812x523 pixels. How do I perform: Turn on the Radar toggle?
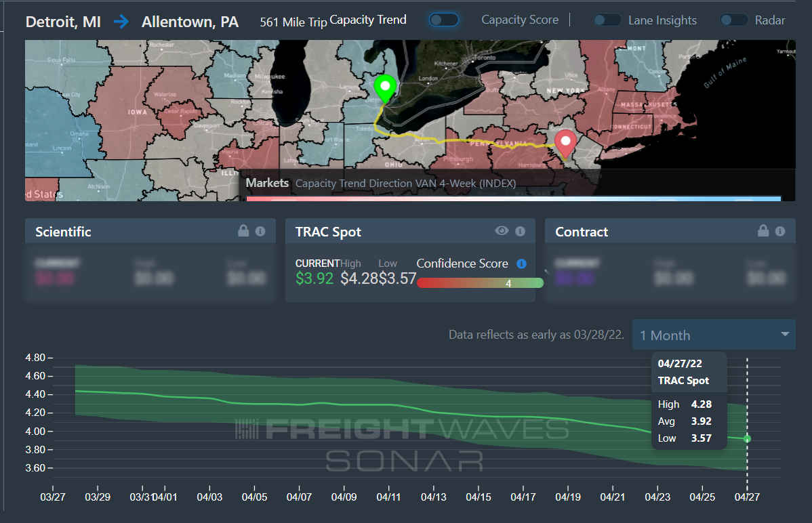pos(734,20)
